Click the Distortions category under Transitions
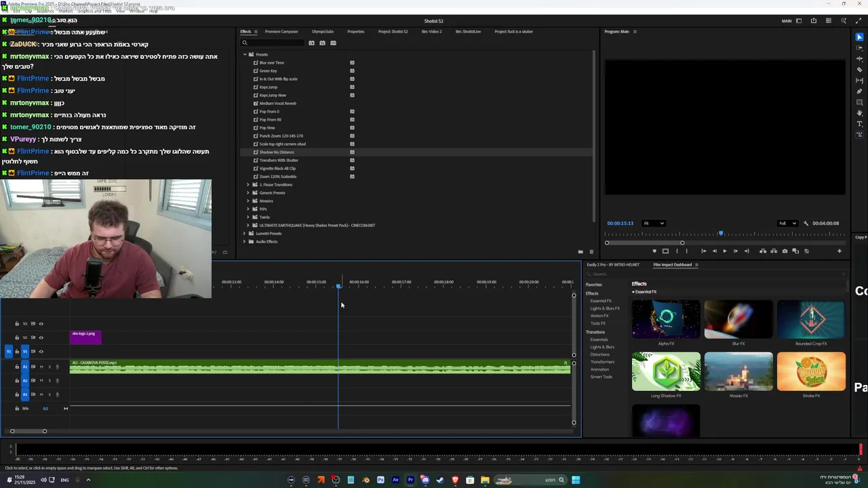The image size is (868, 488). tap(600, 354)
